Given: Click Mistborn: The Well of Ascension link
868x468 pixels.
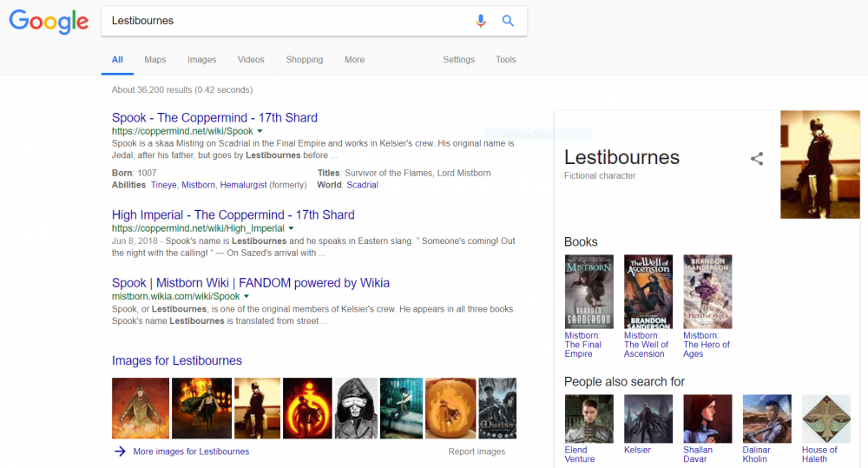Looking at the screenshot, I should click(646, 345).
